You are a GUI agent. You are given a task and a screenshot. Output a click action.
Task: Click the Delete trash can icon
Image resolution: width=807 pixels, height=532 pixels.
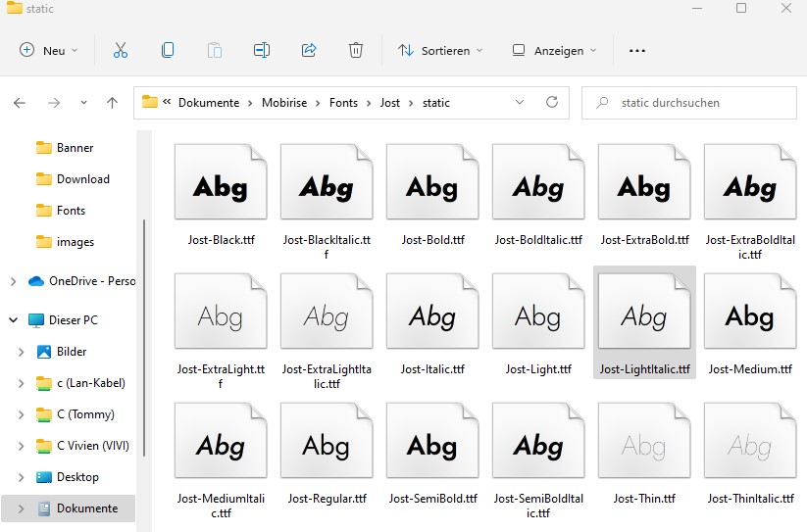click(x=356, y=50)
